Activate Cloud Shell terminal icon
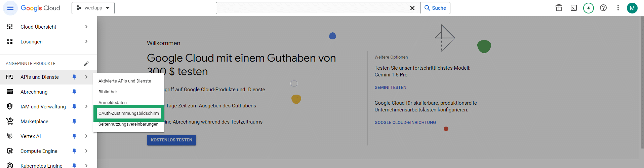This screenshot has height=168, width=644. pyautogui.click(x=574, y=8)
